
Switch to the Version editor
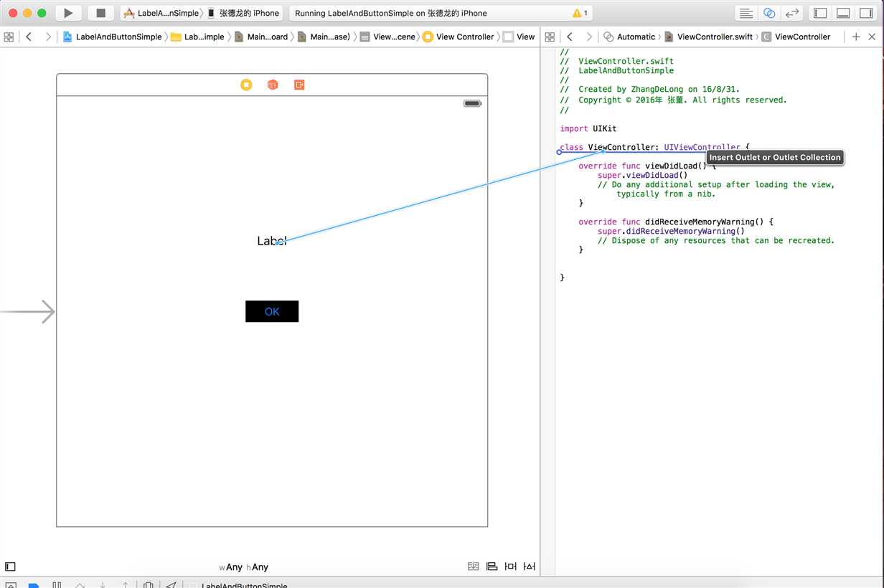[x=792, y=13]
